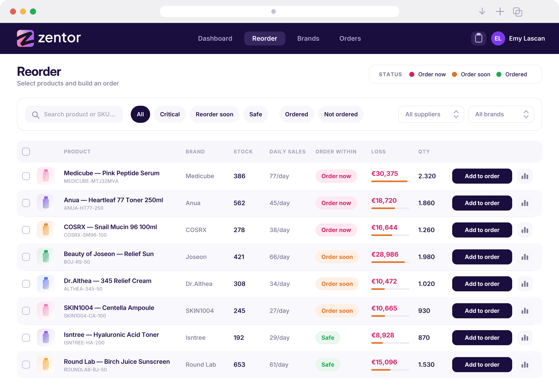Screen dimensions: 559x392
Task: Select the Reorder navigation tab
Action: 265,38
